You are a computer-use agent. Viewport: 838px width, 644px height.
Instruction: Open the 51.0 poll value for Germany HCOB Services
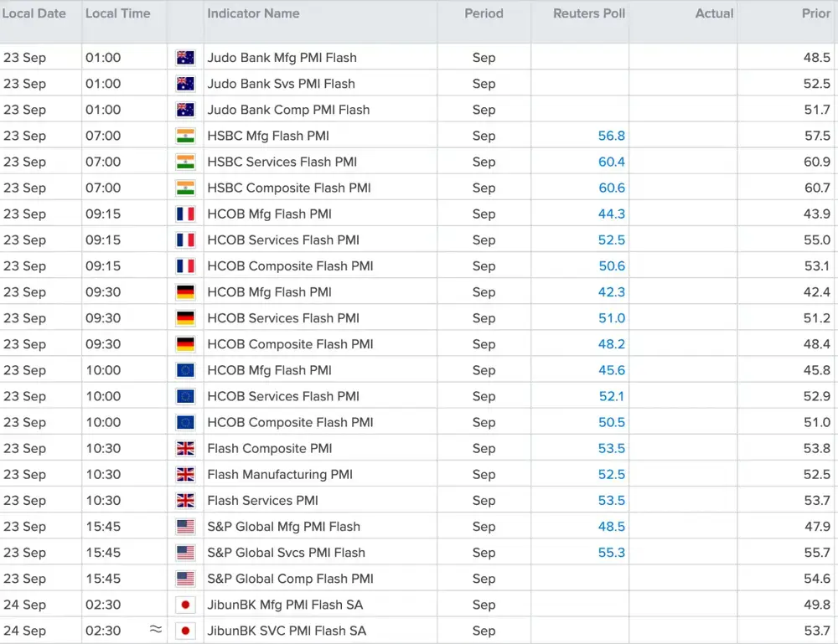click(612, 318)
